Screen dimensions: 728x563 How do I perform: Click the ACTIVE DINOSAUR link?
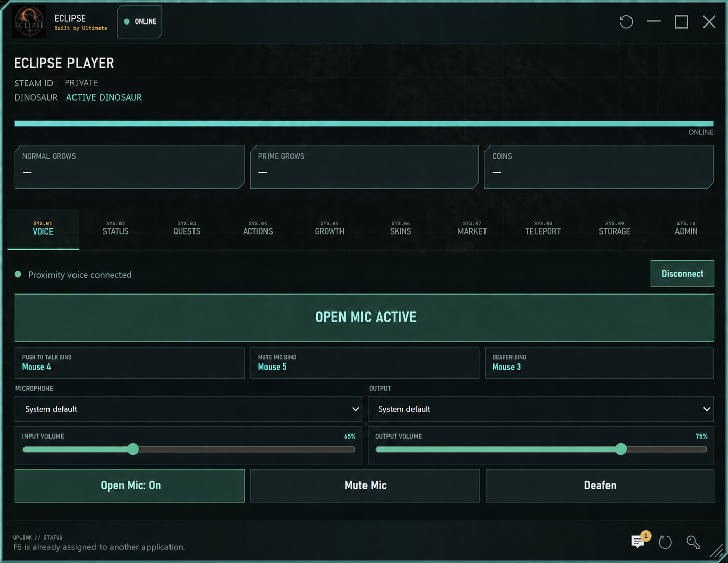104,97
